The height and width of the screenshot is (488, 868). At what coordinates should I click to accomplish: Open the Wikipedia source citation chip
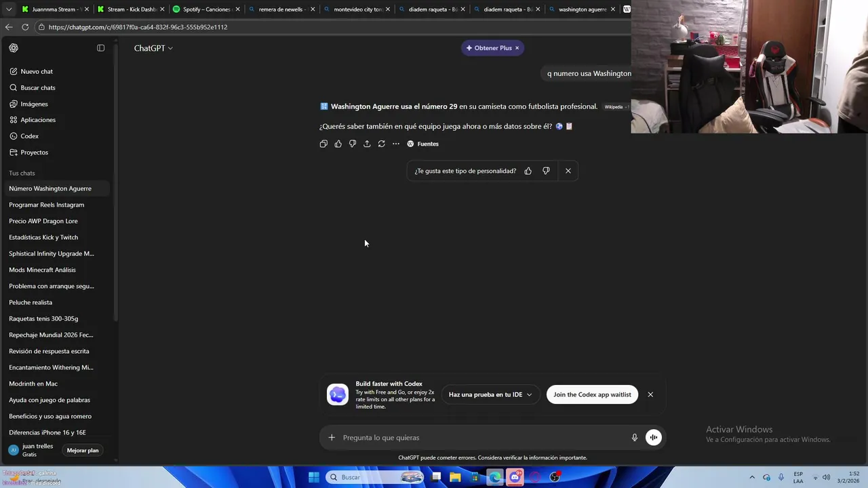(616, 107)
